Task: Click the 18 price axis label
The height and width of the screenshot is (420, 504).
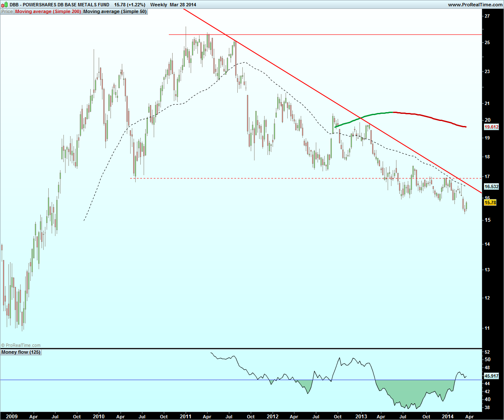Action: [487, 157]
